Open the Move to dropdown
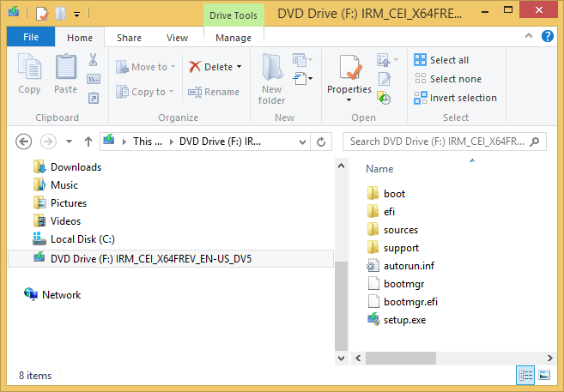 tap(145, 67)
